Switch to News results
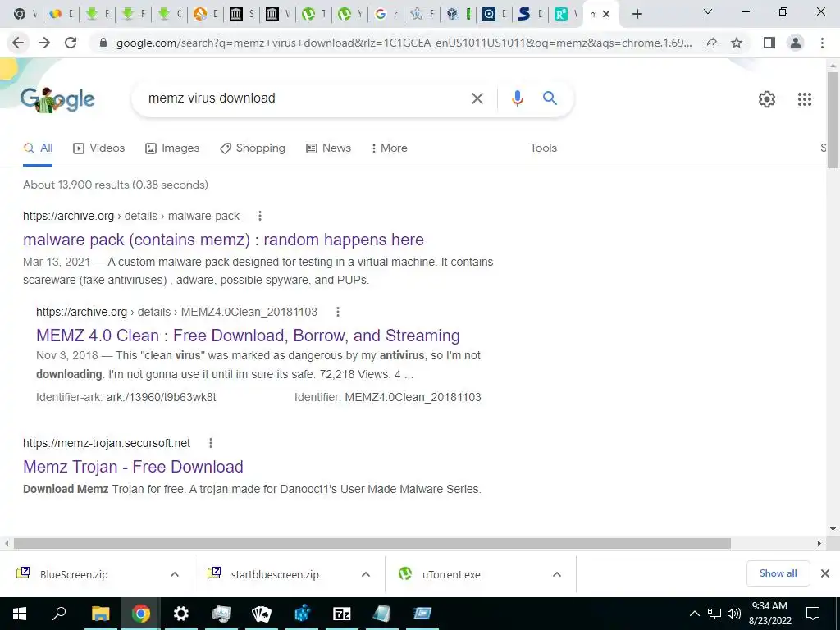Image resolution: width=840 pixels, height=630 pixels. click(x=328, y=148)
